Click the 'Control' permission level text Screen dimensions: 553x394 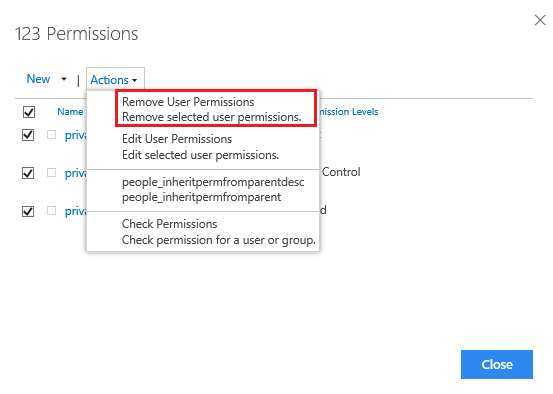[x=341, y=172]
